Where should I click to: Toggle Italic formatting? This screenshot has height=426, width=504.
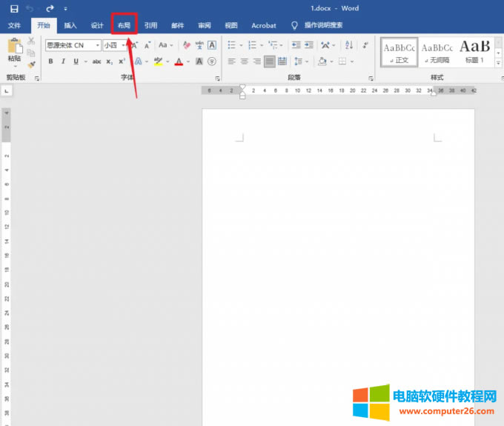point(62,61)
